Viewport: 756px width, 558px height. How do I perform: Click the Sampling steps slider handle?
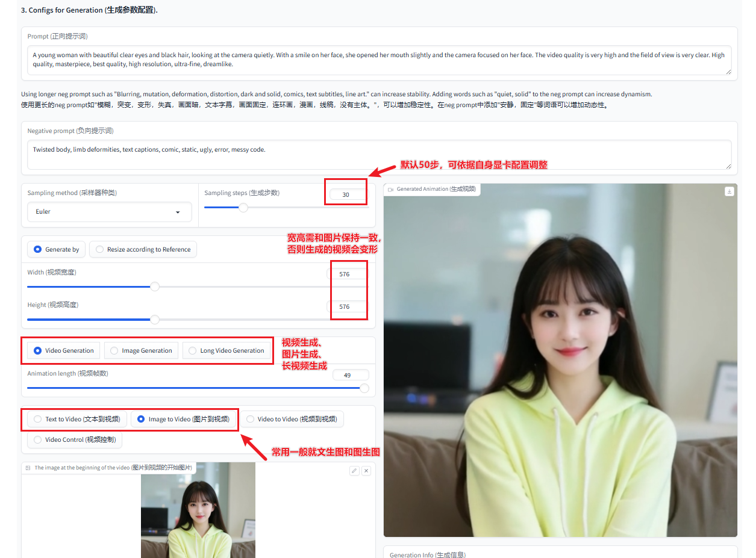pos(243,208)
